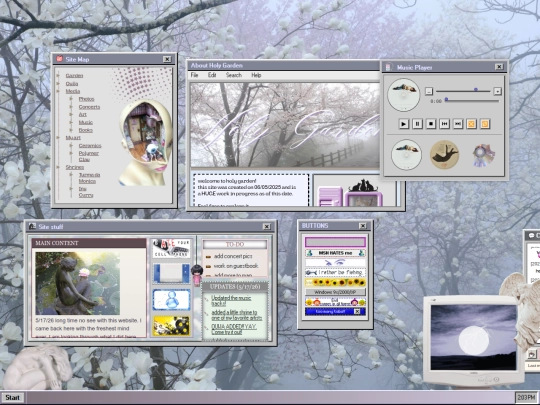
Task: Toggle the orange shuffle button
Action: click(x=471, y=124)
